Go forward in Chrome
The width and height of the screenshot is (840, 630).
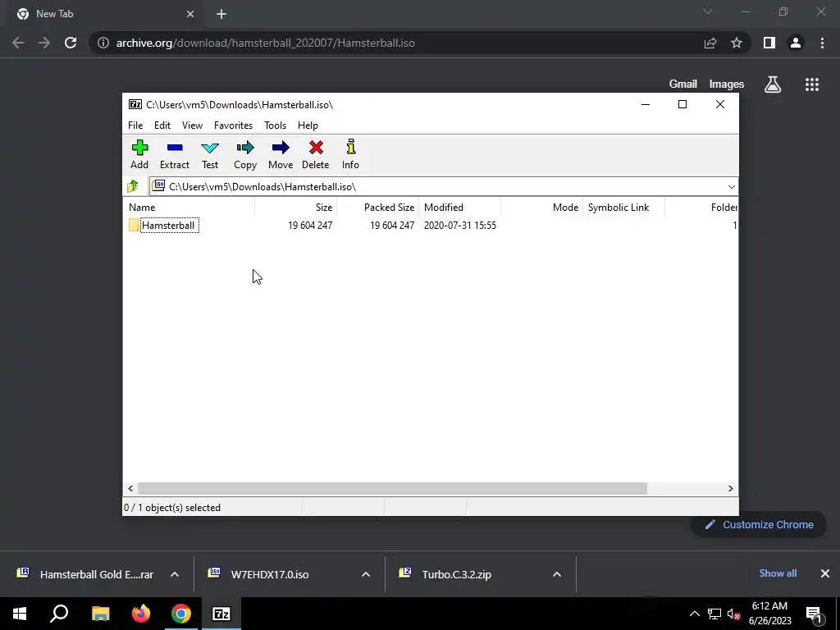tap(44, 43)
